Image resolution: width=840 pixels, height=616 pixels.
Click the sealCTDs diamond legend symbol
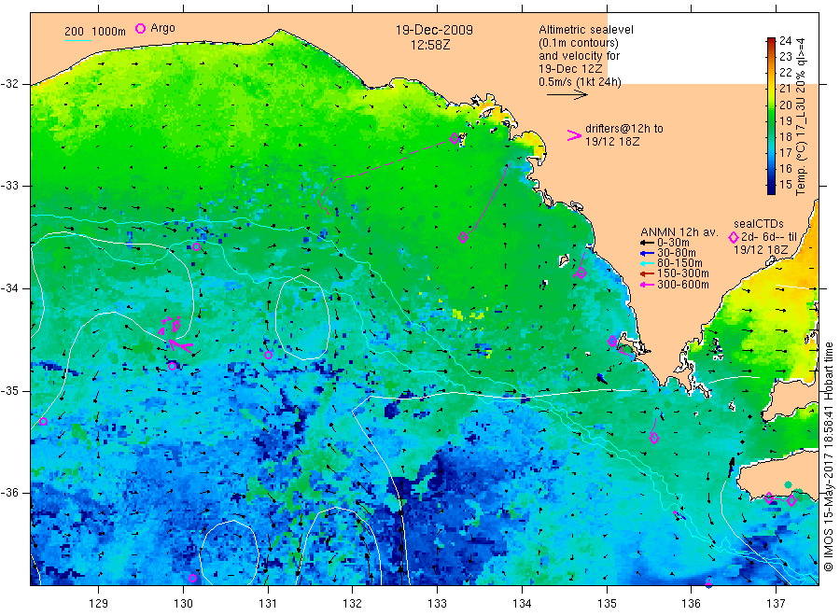(734, 237)
